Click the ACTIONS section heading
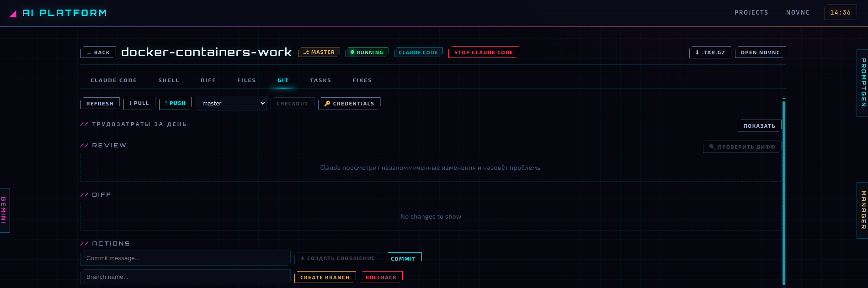 111,244
